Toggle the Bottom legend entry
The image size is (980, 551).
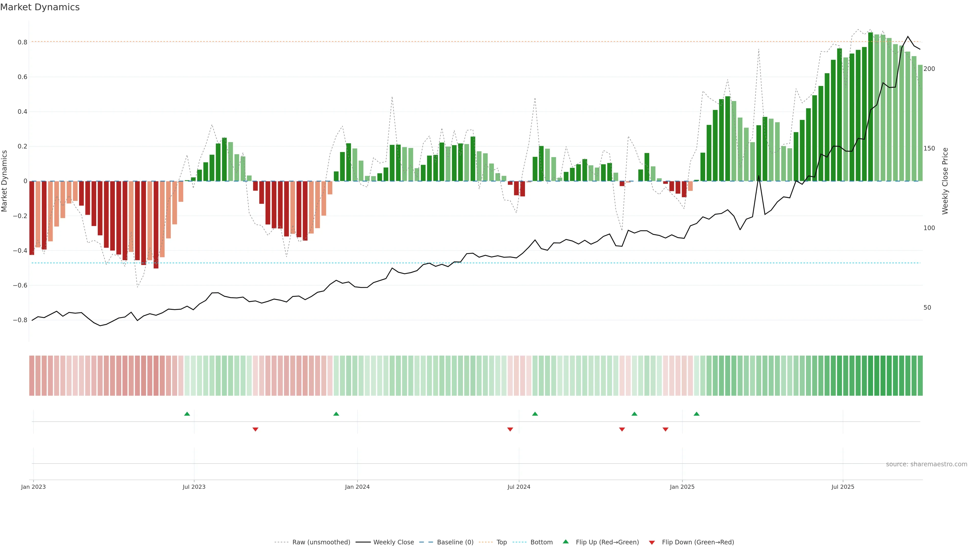click(x=541, y=542)
